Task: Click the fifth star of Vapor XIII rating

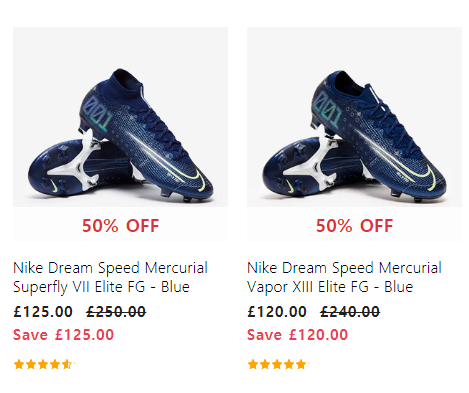Action: (x=301, y=364)
